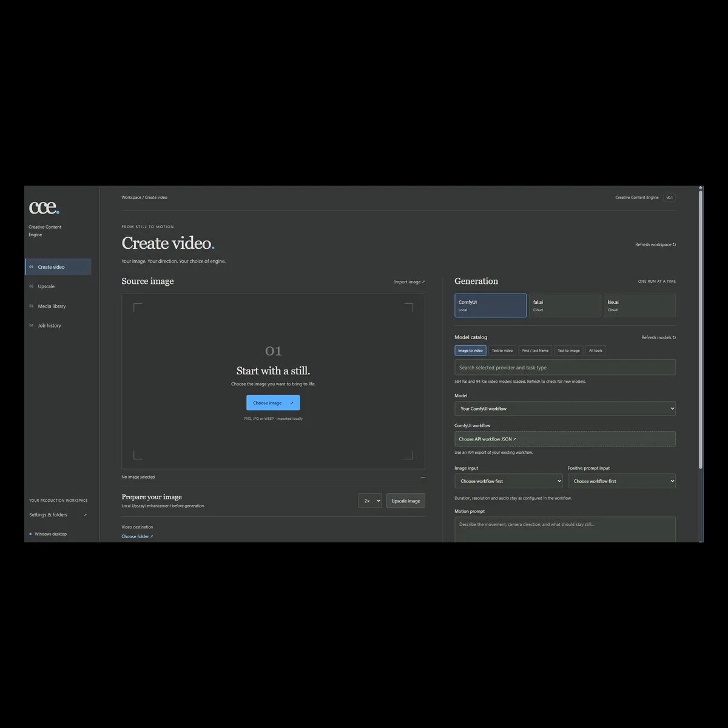Focus the Search selected provider and task type field
Image resolution: width=728 pixels, height=728 pixels.
pos(565,368)
